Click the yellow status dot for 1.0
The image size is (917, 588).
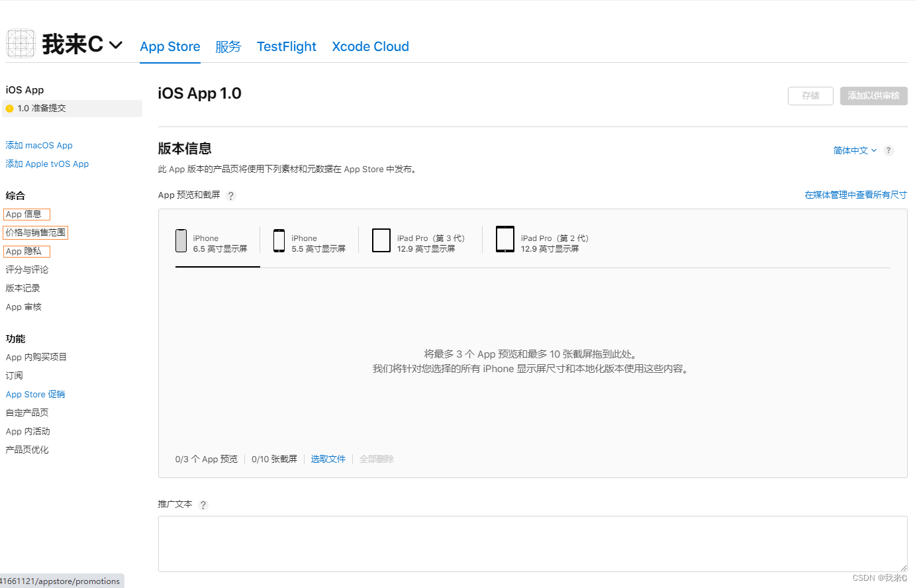click(x=10, y=109)
